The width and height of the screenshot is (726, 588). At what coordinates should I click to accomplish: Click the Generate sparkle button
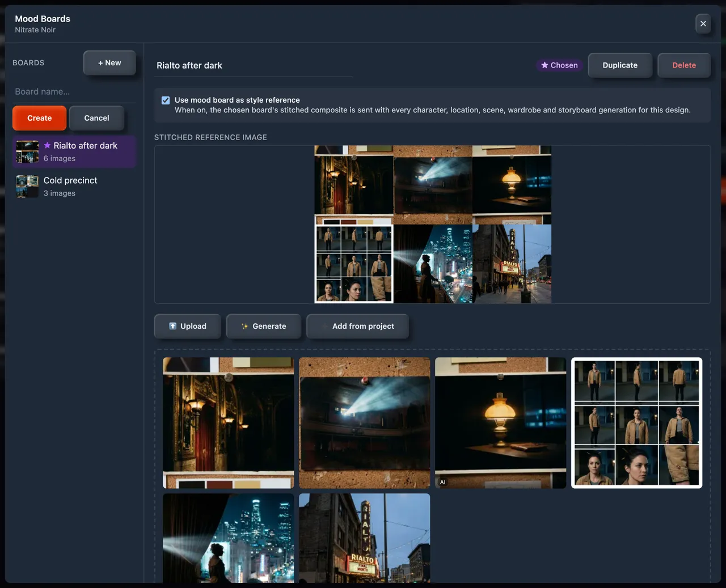[x=264, y=326]
